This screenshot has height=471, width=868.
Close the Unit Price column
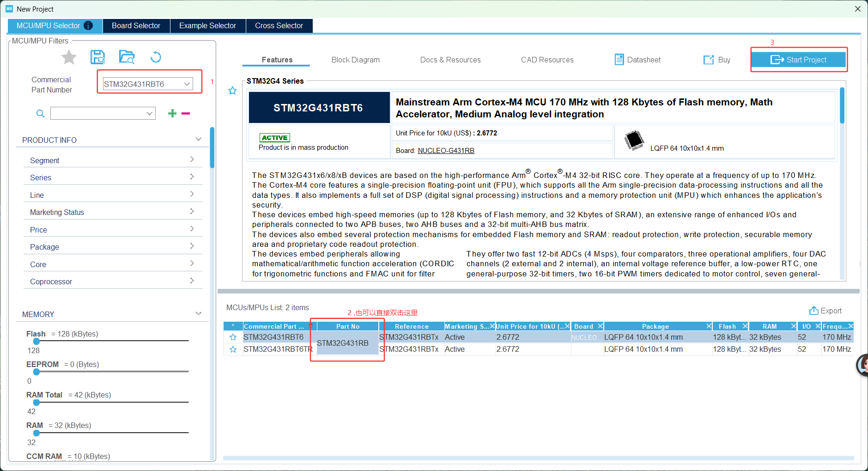tap(567, 326)
